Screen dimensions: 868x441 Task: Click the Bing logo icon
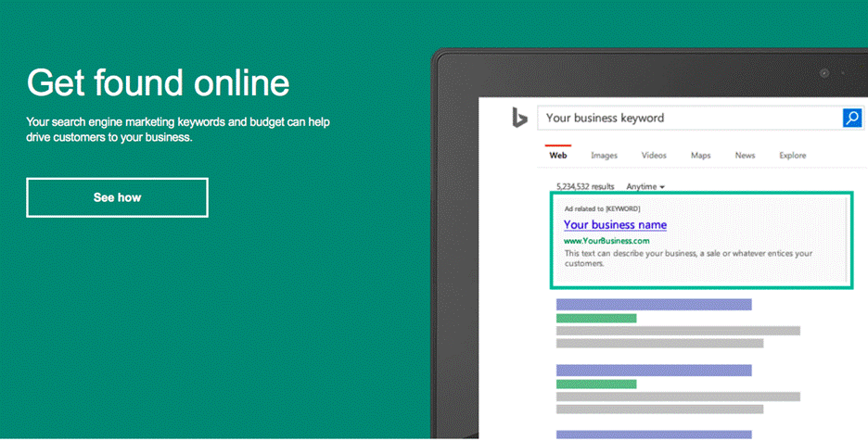point(520,118)
